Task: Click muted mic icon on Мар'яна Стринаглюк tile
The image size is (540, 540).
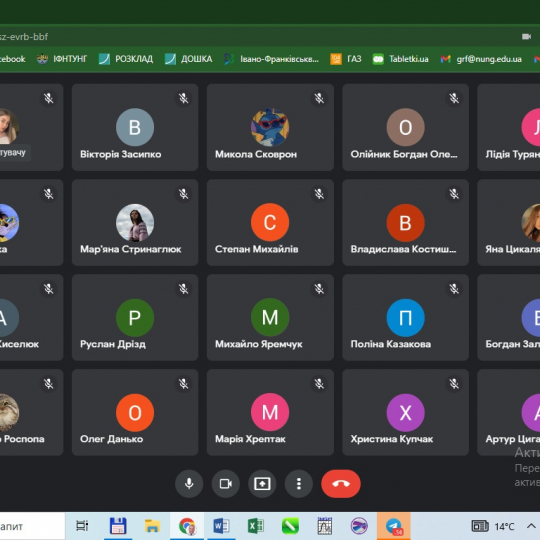Action: click(184, 194)
